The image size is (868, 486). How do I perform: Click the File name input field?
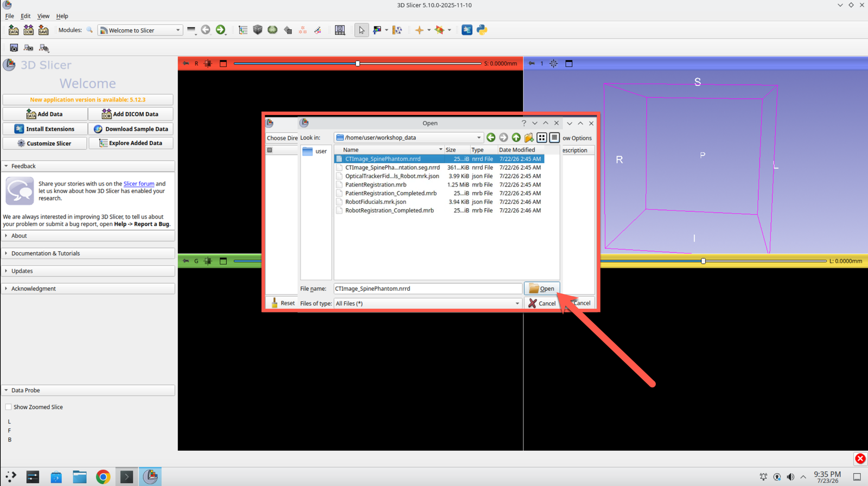[428, 289]
